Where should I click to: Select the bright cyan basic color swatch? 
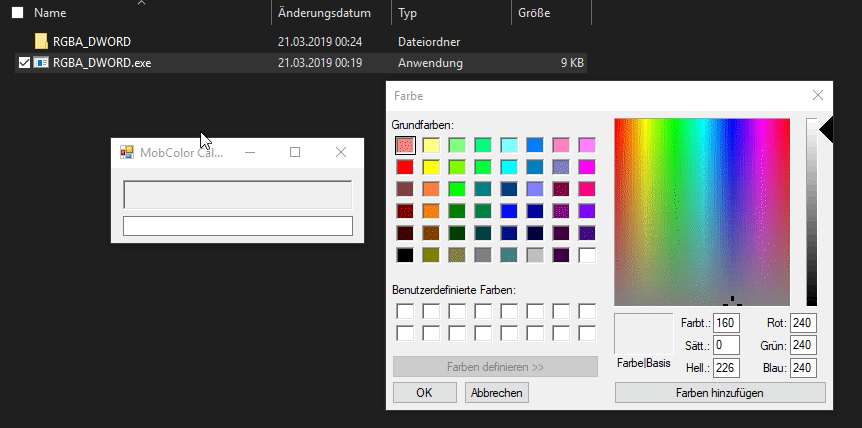(x=509, y=167)
